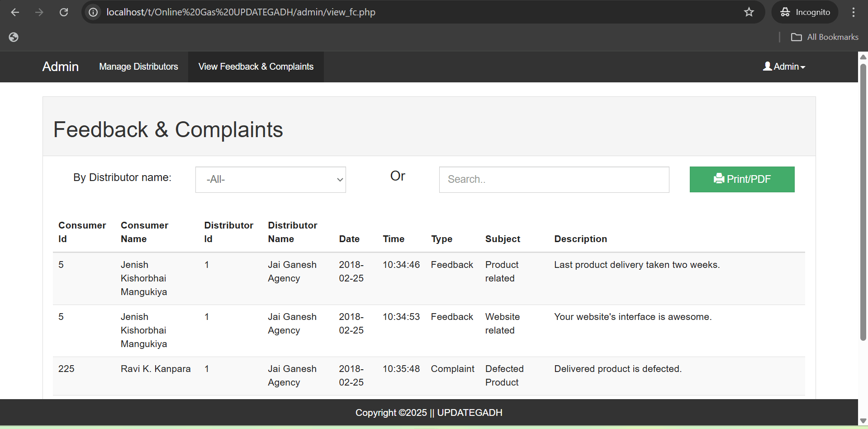The image size is (868, 429).
Task: Click the browser forward arrow icon
Action: coord(39,12)
